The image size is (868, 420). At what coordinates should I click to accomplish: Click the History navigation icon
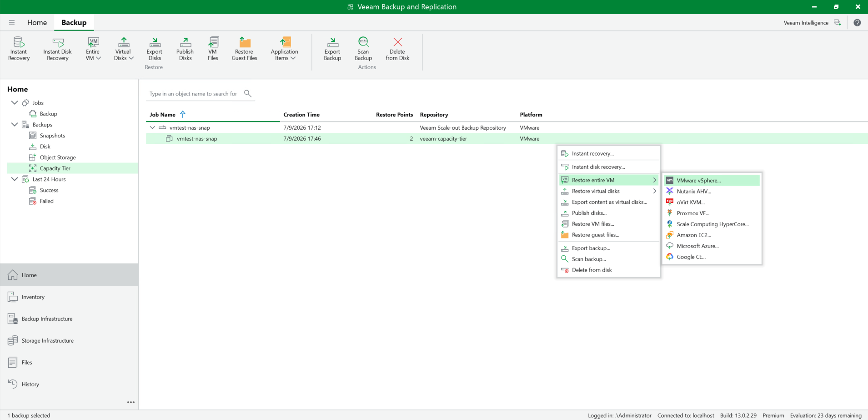tap(13, 384)
